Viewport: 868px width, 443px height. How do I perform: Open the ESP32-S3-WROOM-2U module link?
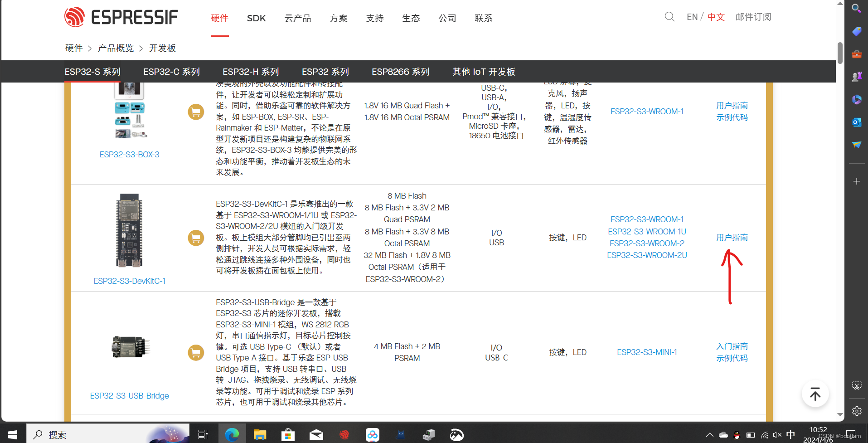(x=647, y=255)
